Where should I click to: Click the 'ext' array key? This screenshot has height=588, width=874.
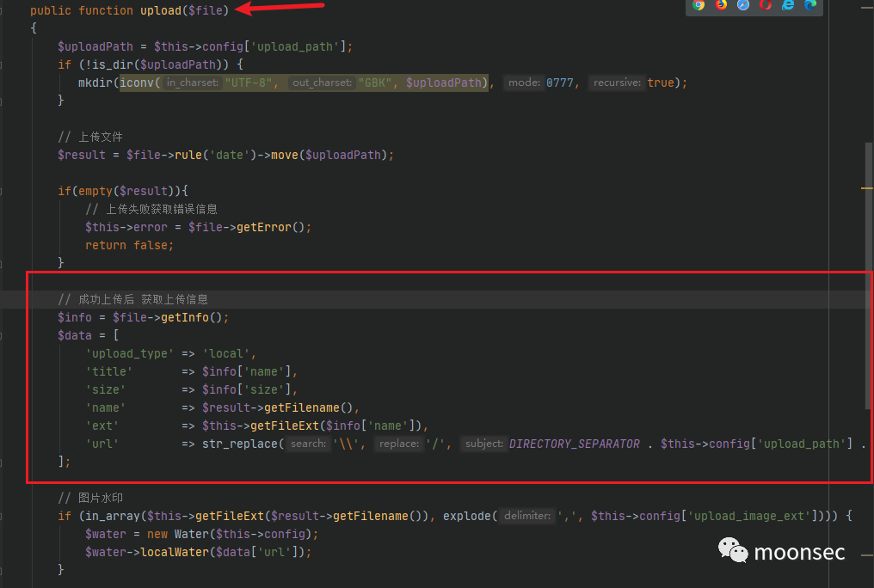coord(102,426)
